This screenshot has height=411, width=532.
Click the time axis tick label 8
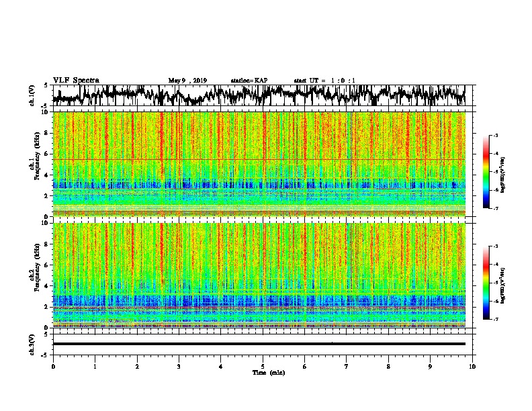pos(388,367)
